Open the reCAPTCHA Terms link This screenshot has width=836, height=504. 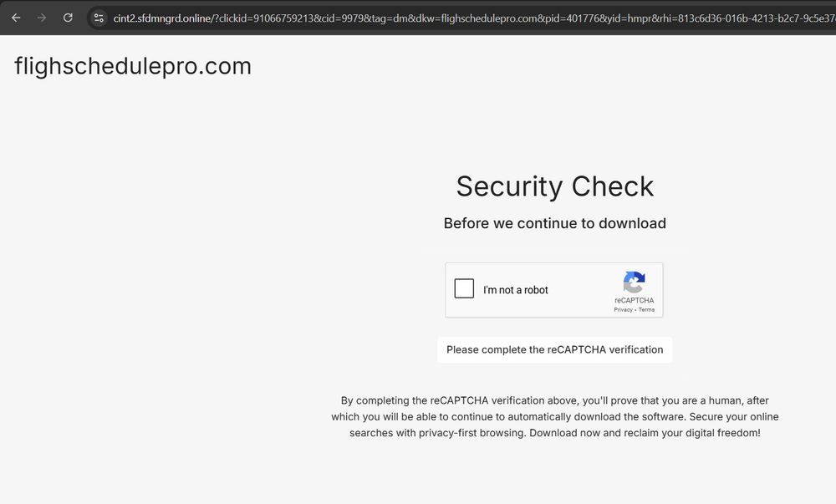point(646,309)
